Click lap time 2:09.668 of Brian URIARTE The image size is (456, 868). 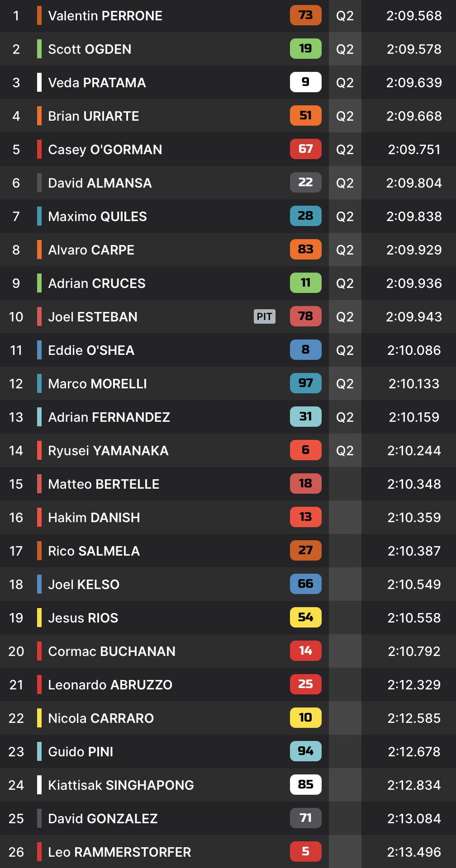tap(414, 116)
